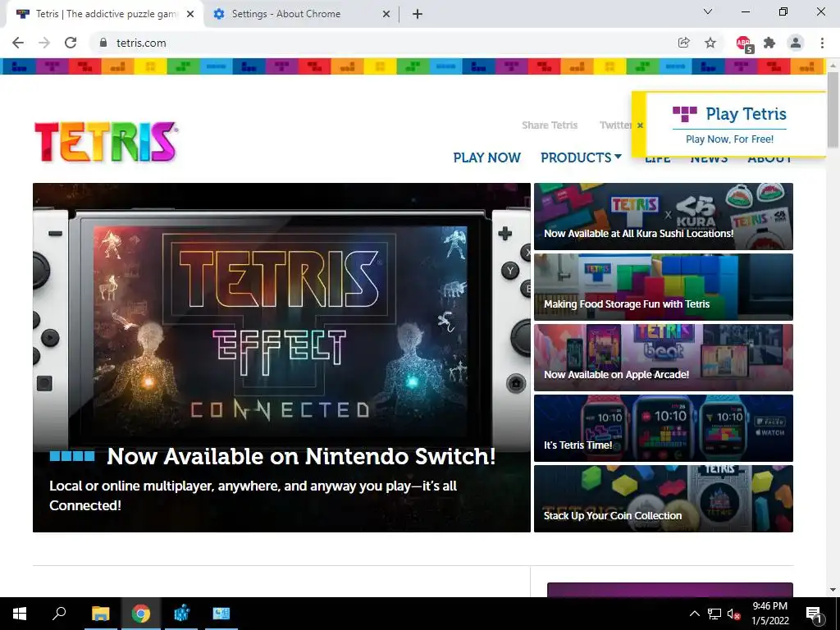Click Now Available on Nintendo Switch! headline
Viewport: 840px width, 630px height.
[301, 456]
